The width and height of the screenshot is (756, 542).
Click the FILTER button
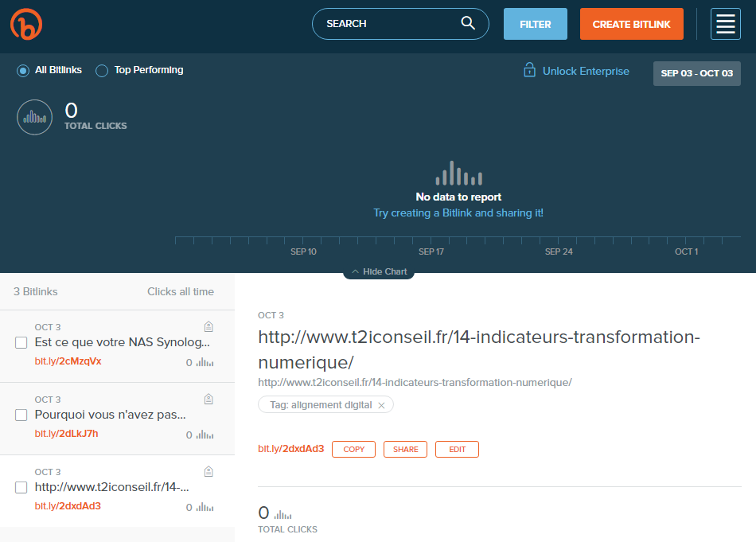536,24
